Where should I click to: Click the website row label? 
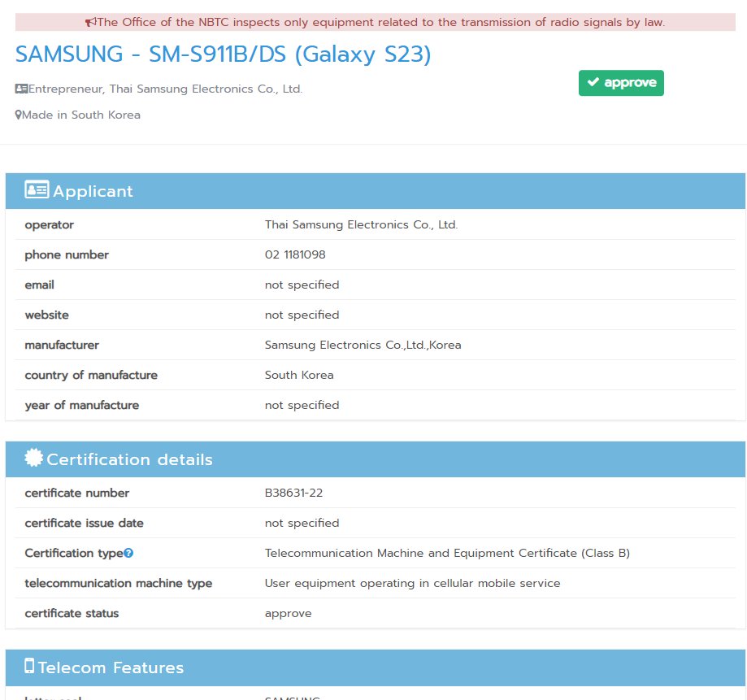pos(46,315)
